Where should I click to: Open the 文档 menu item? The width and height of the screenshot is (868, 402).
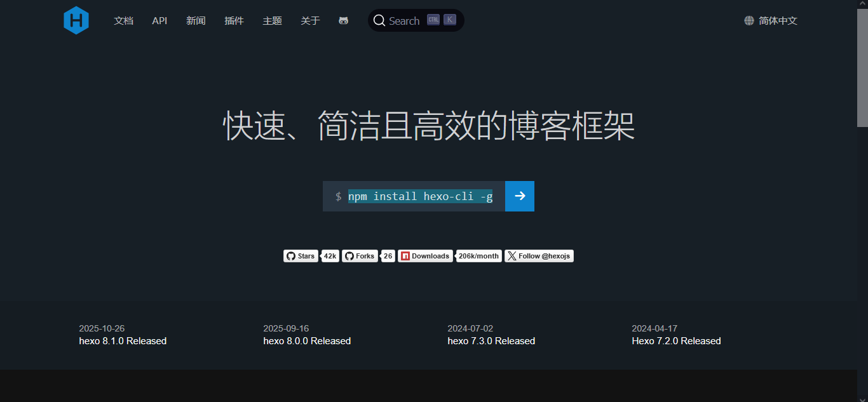124,20
